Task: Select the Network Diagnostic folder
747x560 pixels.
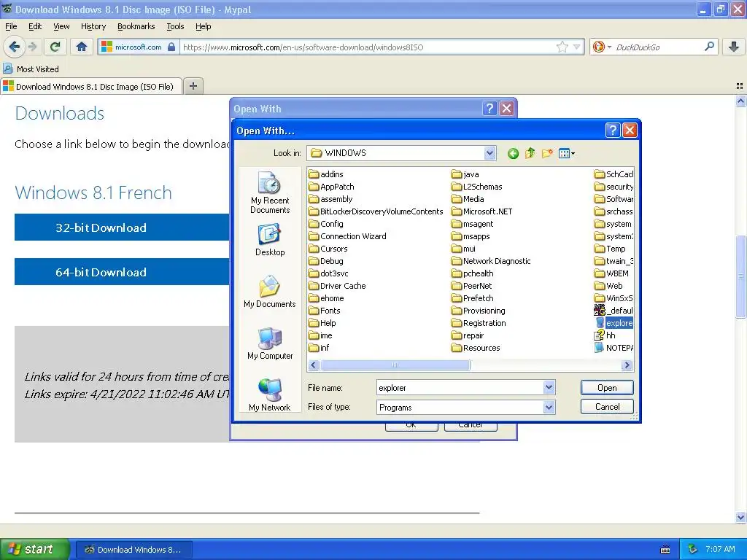Action: [x=491, y=261]
